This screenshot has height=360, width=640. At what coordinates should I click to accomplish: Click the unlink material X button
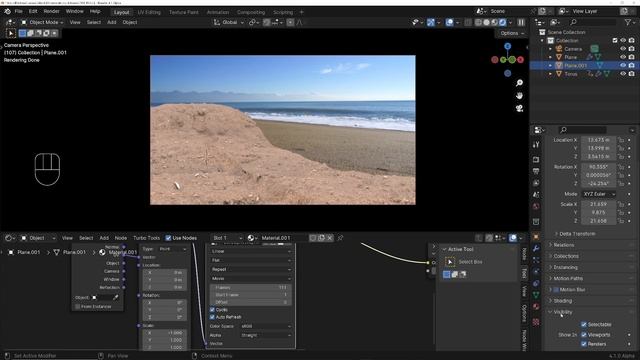[x=329, y=238]
